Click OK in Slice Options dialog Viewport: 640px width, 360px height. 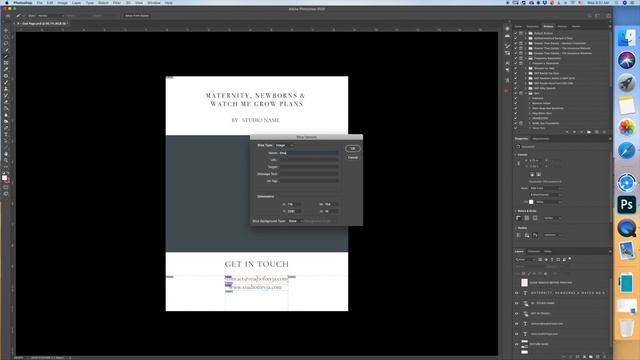click(353, 149)
